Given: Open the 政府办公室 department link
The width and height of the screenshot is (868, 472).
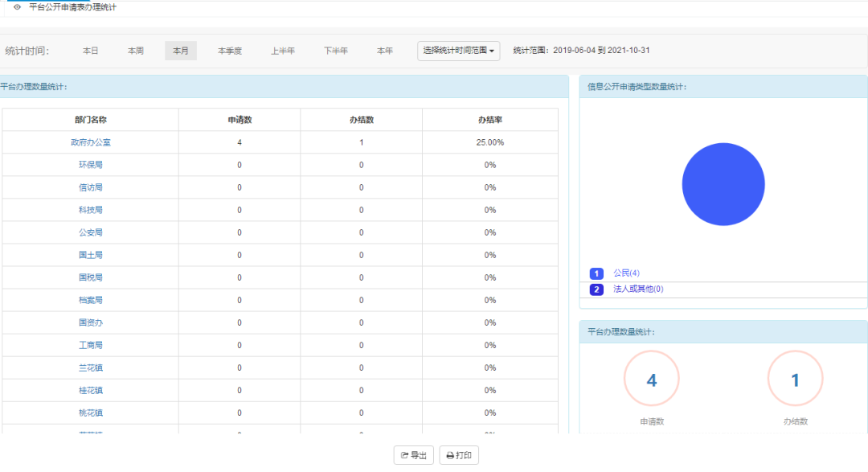Looking at the screenshot, I should click(90, 142).
